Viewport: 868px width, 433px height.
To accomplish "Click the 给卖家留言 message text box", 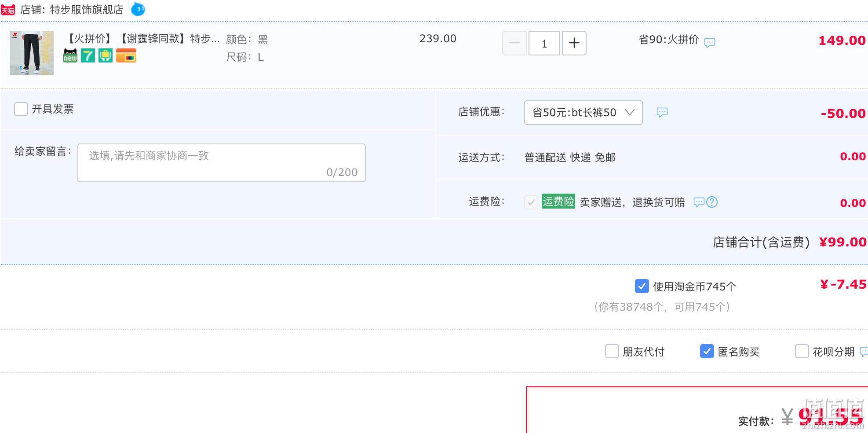I will point(222,163).
